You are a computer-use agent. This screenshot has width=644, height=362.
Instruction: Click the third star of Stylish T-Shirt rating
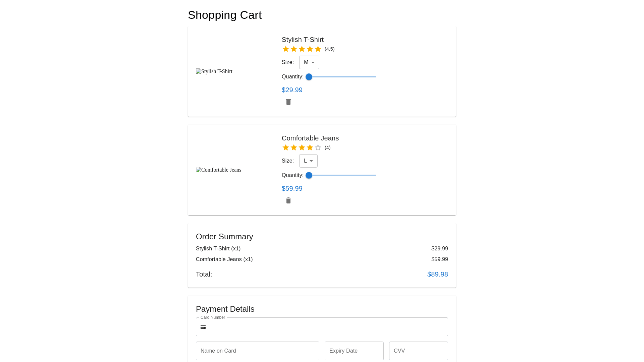(x=302, y=49)
